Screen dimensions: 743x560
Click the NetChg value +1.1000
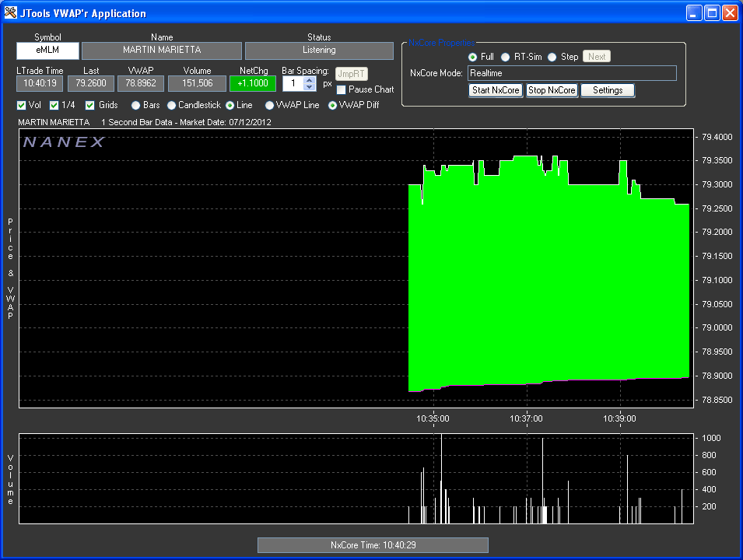[x=253, y=83]
